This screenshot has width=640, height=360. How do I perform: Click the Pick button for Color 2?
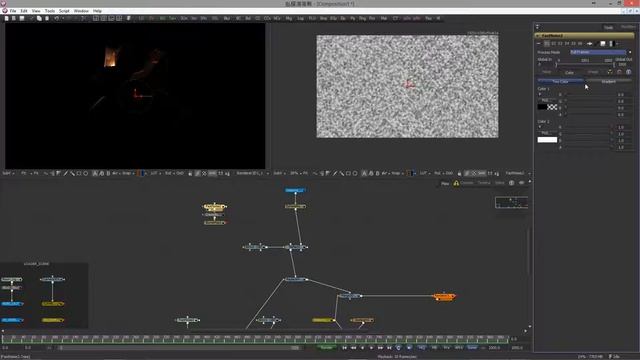click(x=545, y=133)
